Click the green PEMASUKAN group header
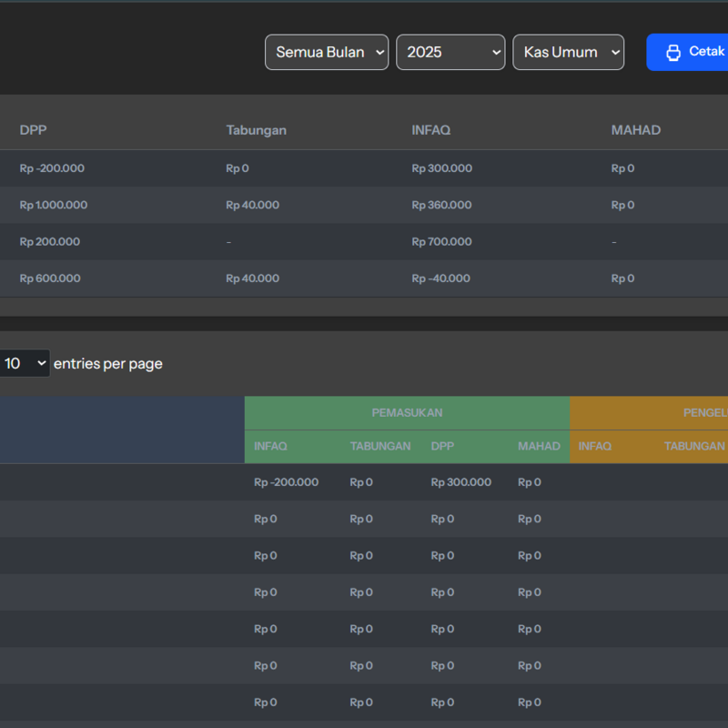 coord(407,413)
